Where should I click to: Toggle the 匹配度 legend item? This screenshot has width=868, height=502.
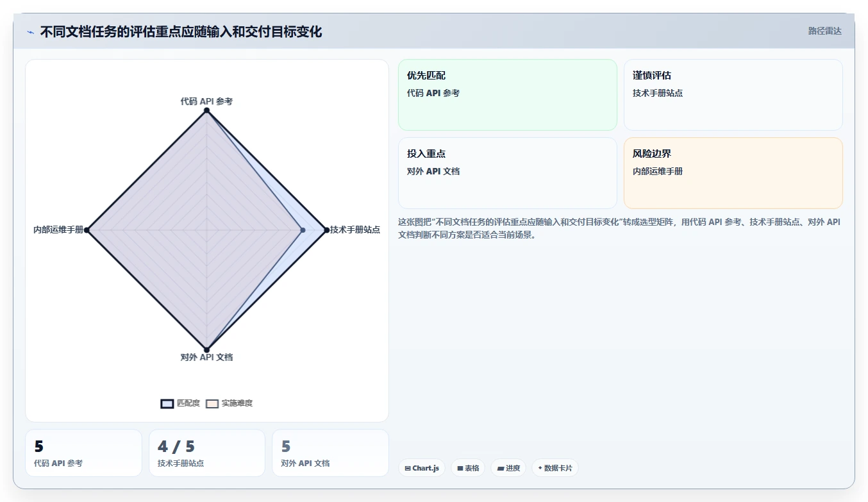180,403
